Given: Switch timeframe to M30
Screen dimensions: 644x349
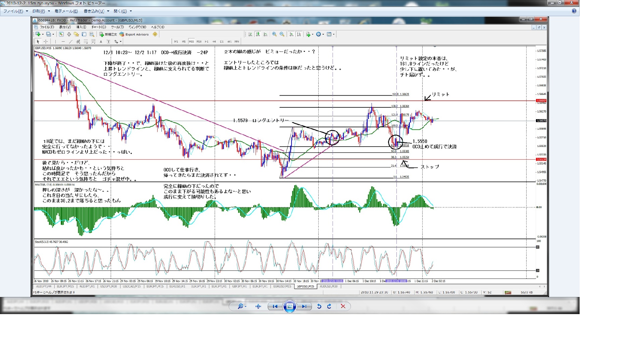Looking at the screenshot, I should pos(199,42).
